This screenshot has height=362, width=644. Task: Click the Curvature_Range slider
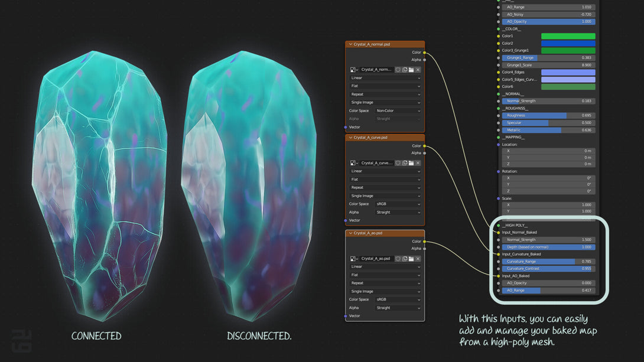(x=548, y=261)
